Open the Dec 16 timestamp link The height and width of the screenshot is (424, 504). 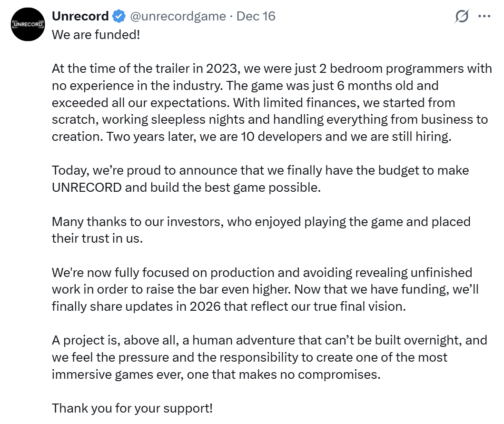[x=256, y=16]
